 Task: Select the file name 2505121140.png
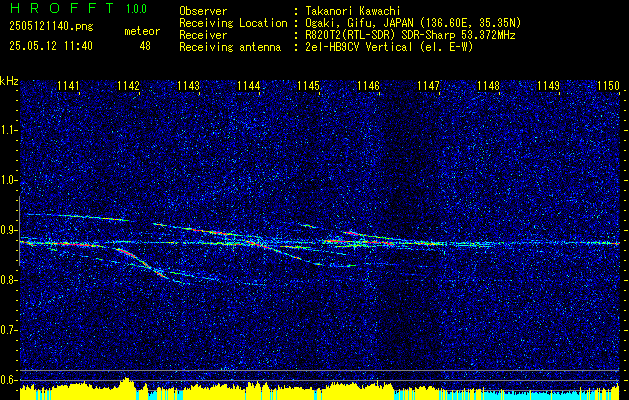click(x=51, y=27)
